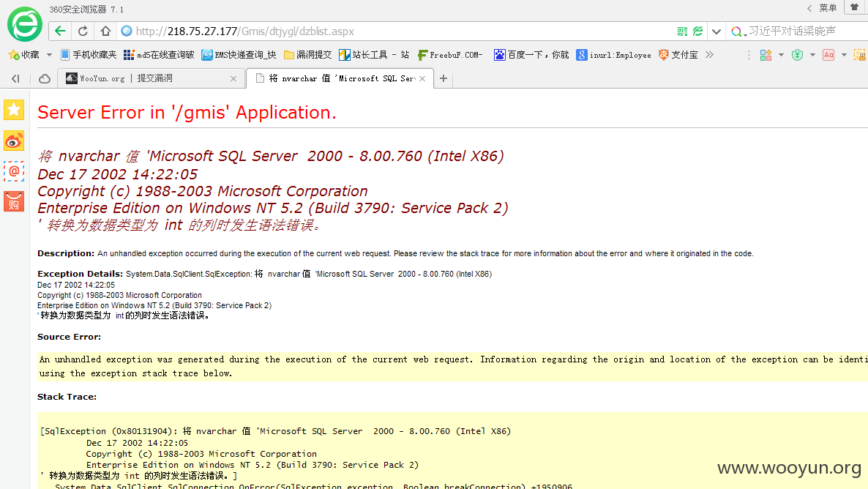Click the 'Exception Details:' label
Image resolution: width=868 pixels, height=489 pixels.
point(80,274)
